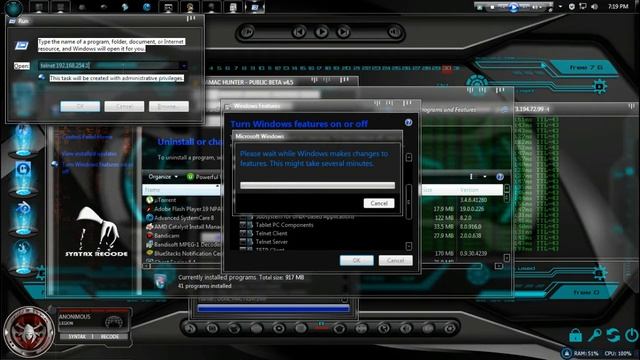Click the program list horizontal scroll-left arrow
The image size is (640, 360).
coord(147,266)
